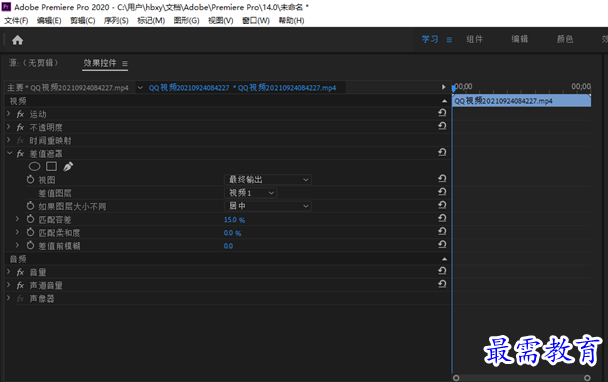Expand the 不透明度 effect

tap(9, 127)
